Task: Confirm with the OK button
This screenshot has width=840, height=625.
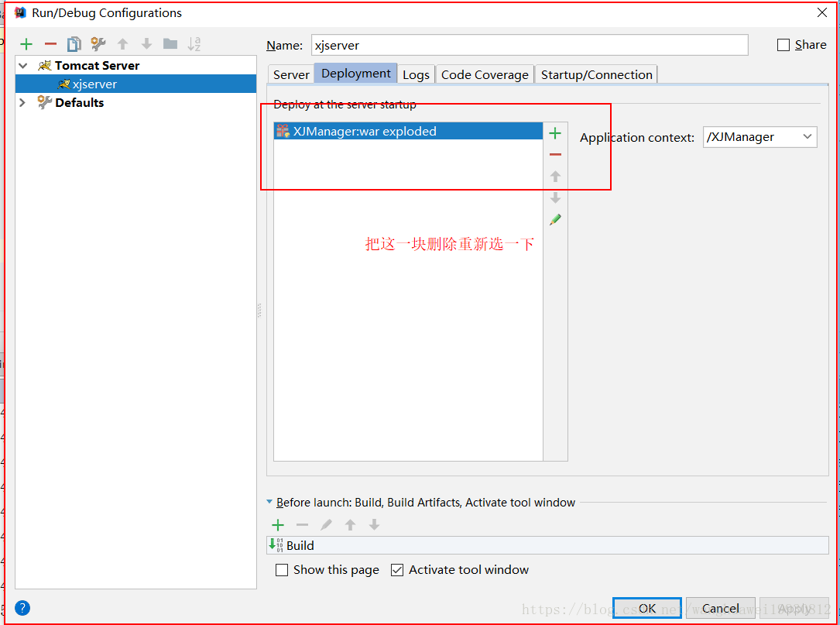Action: click(x=647, y=609)
